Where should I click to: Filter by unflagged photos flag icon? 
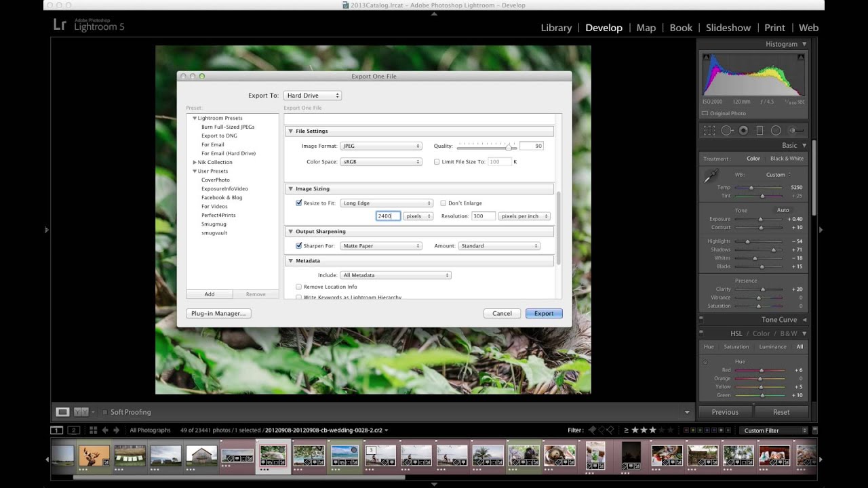[601, 430]
